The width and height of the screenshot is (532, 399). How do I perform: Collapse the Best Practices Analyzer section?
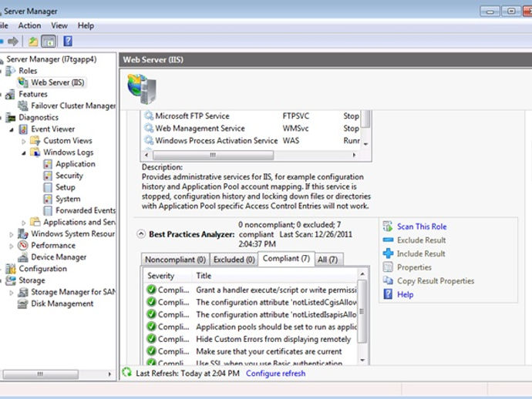coord(141,234)
